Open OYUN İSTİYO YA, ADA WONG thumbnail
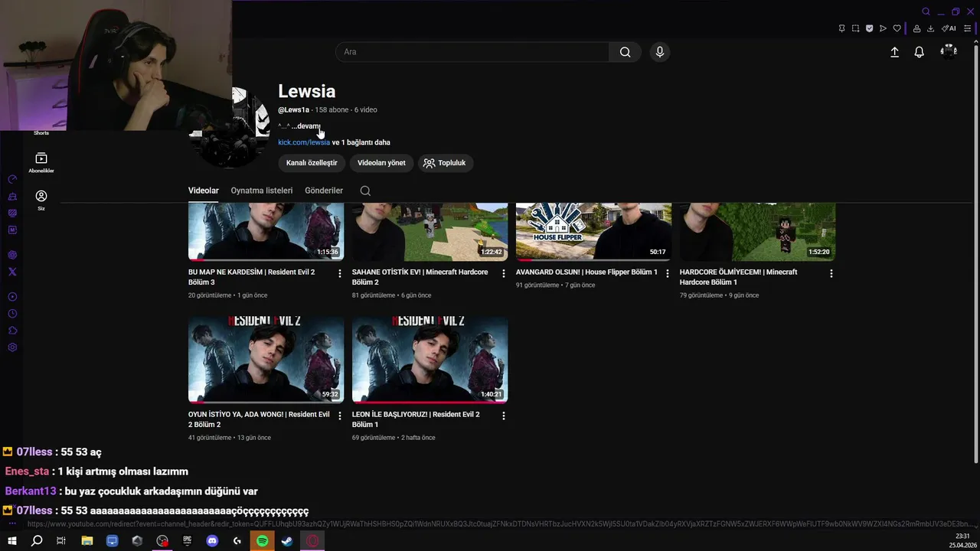Viewport: 980px width, 551px height. pos(266,360)
